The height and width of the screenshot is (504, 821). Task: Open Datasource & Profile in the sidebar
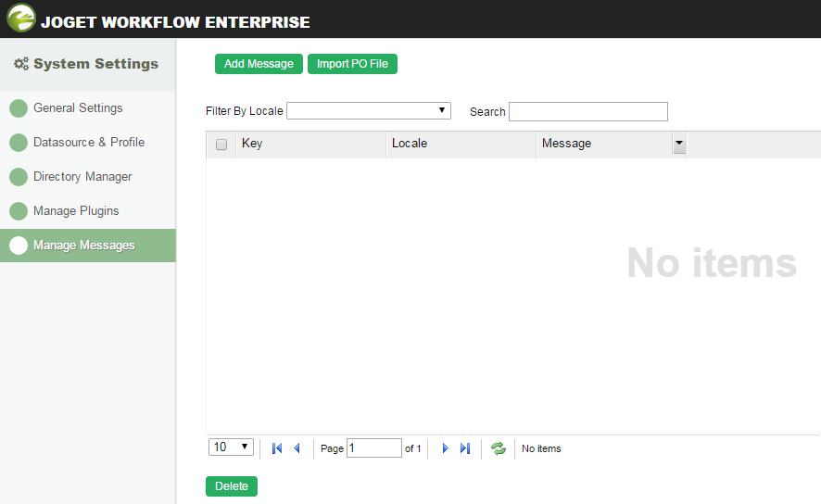(88, 143)
